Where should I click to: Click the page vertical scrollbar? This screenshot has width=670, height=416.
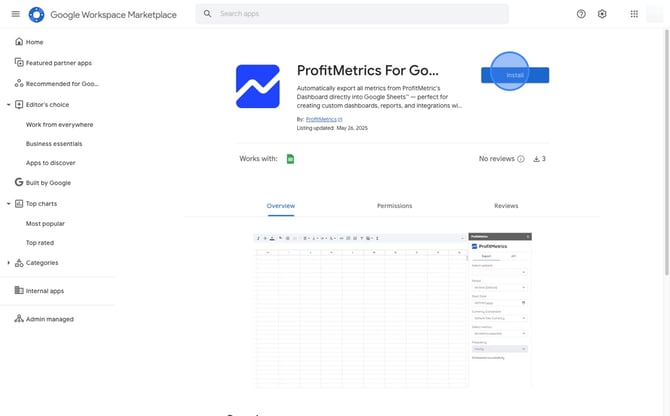[667, 152]
